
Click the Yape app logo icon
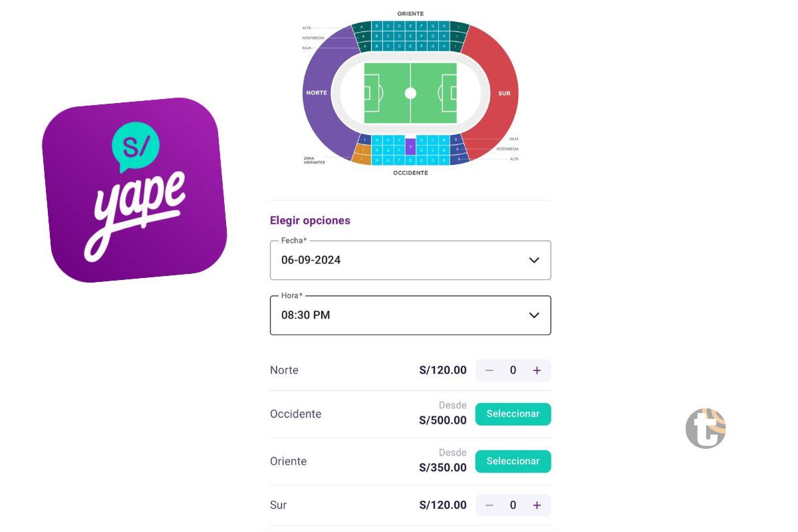click(x=136, y=191)
